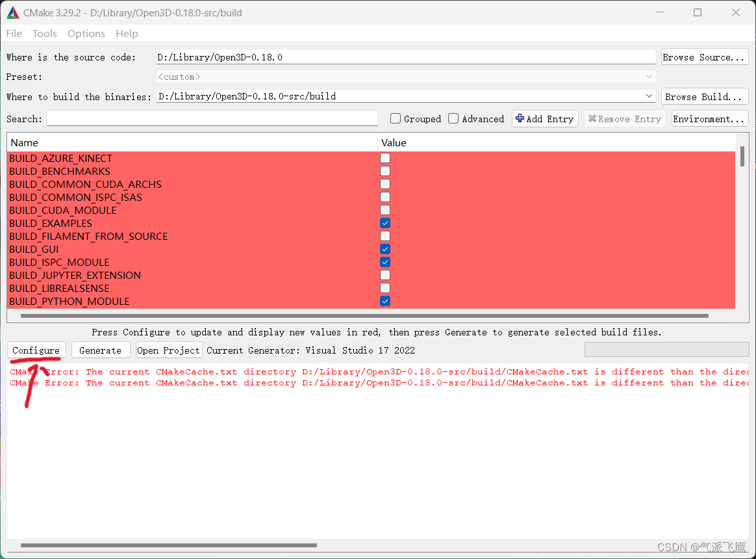Click the Current Generator Visual Studio text
This screenshot has height=559, width=756.
point(310,350)
